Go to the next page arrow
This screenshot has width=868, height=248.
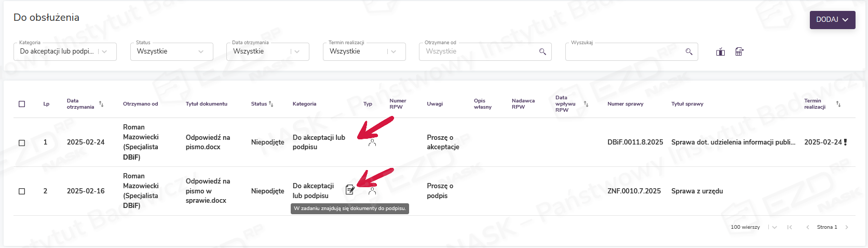[847, 227]
